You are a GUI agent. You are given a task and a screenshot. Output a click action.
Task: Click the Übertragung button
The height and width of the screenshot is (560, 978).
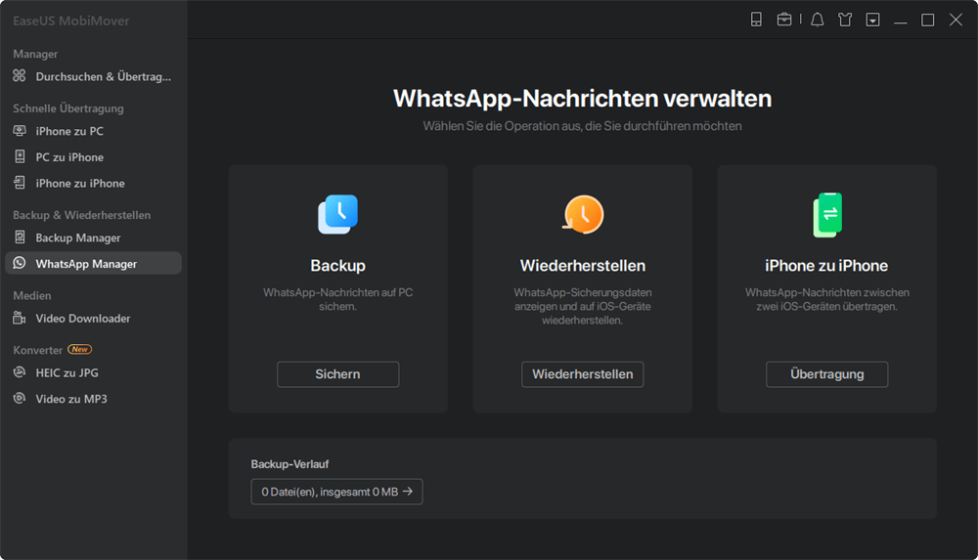(x=827, y=374)
